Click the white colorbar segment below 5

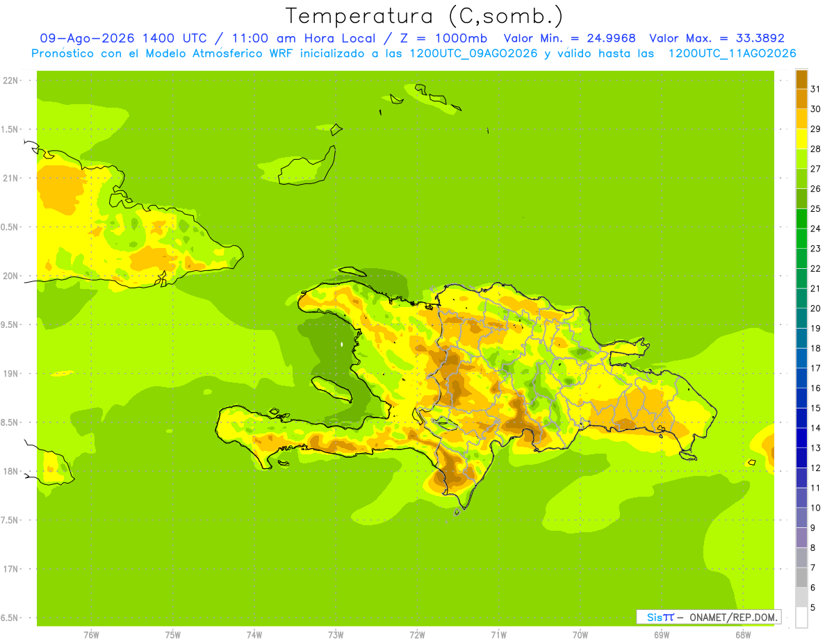tap(801, 618)
